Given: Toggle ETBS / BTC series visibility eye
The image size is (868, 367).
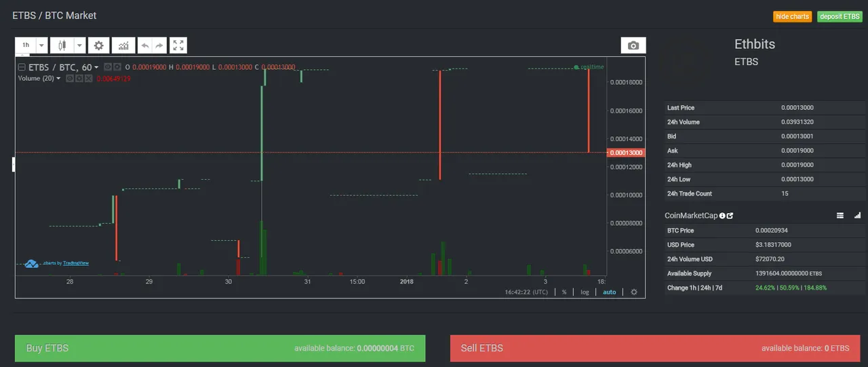Looking at the screenshot, I should (x=107, y=67).
